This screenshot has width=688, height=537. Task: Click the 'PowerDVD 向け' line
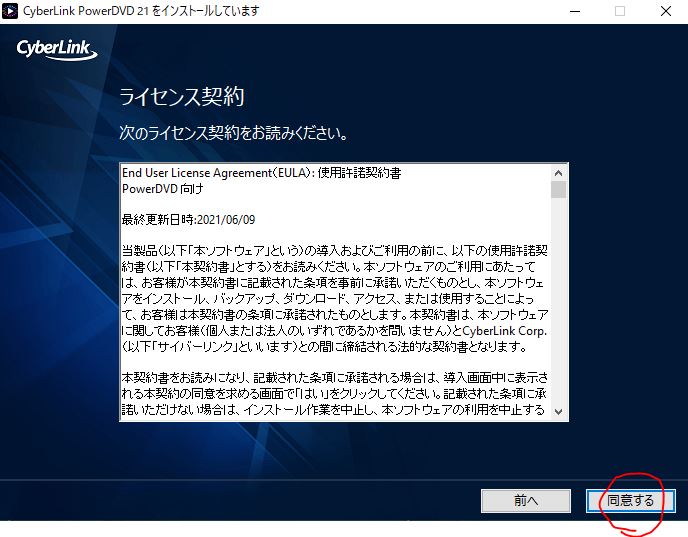(x=163, y=189)
